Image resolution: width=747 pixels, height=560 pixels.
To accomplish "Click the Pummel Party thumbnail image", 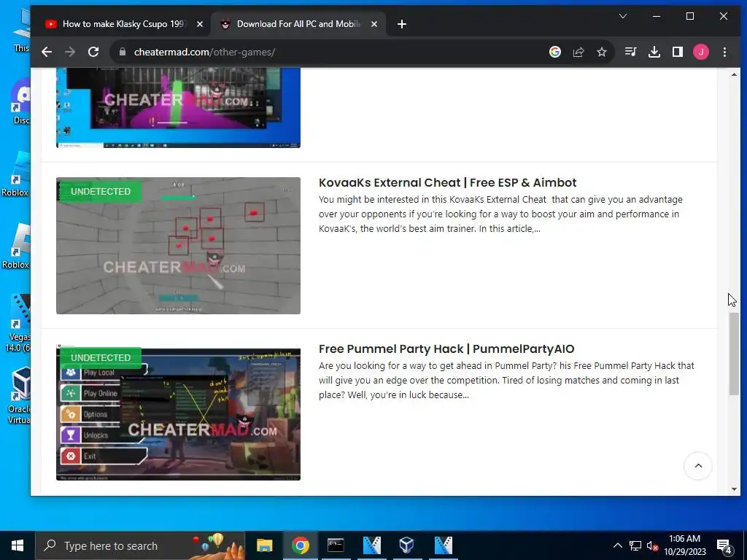I will click(x=178, y=413).
